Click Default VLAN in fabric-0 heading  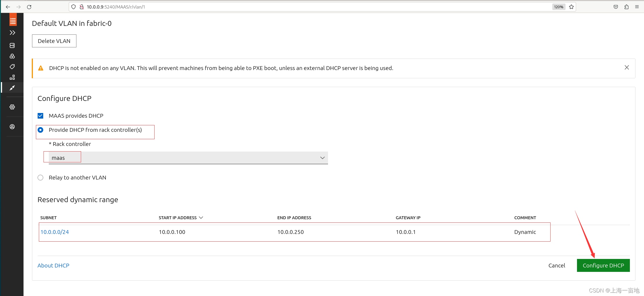coord(72,23)
